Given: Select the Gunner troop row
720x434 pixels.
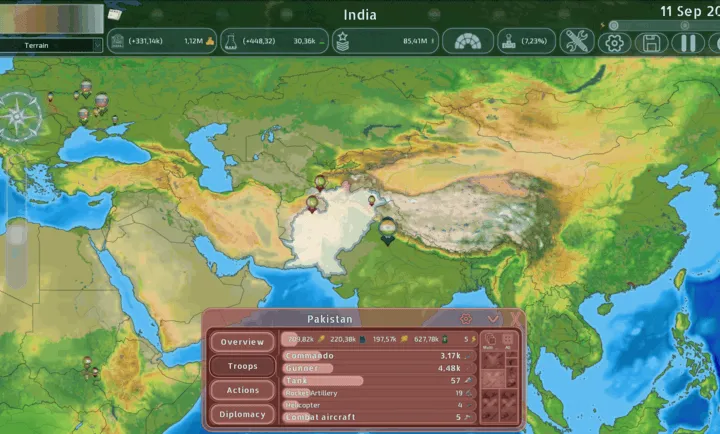Looking at the screenshot, I should point(379,368).
